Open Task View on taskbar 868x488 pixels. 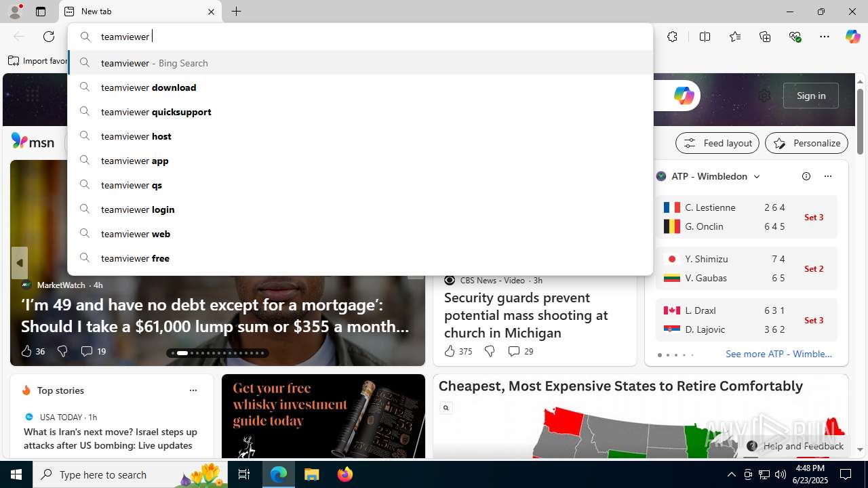click(244, 474)
